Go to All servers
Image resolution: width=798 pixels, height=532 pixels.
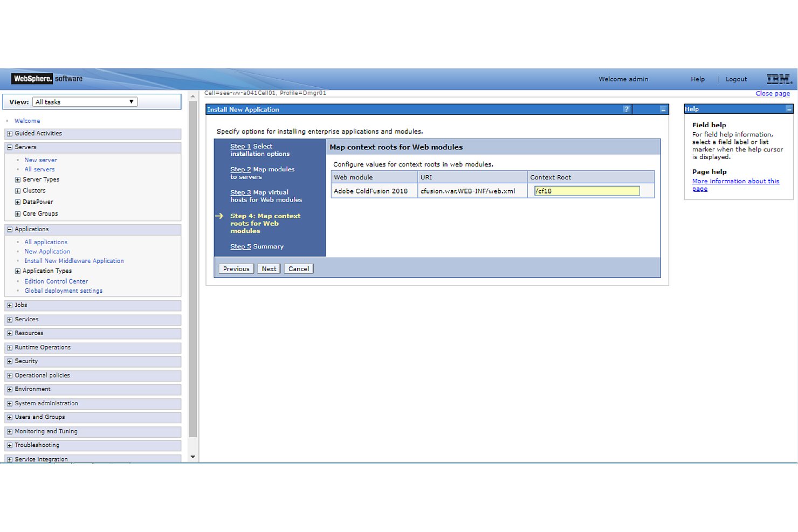(x=39, y=169)
